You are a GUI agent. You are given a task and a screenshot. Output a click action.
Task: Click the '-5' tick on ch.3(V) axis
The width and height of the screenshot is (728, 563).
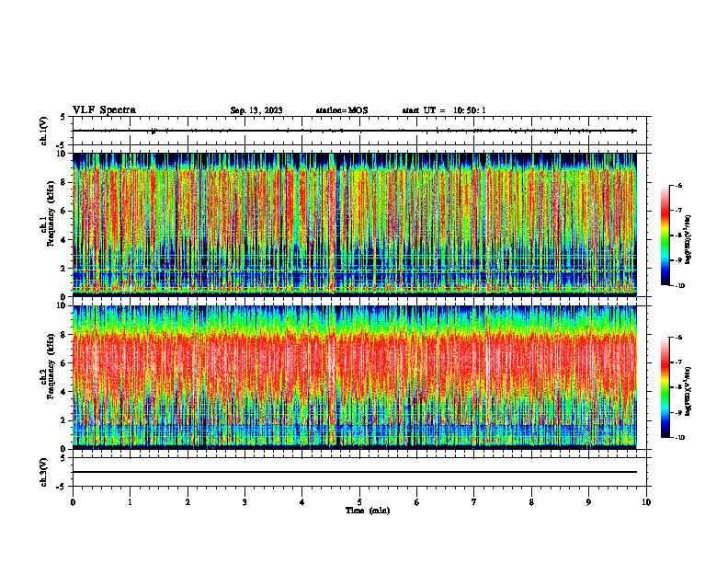[63, 487]
